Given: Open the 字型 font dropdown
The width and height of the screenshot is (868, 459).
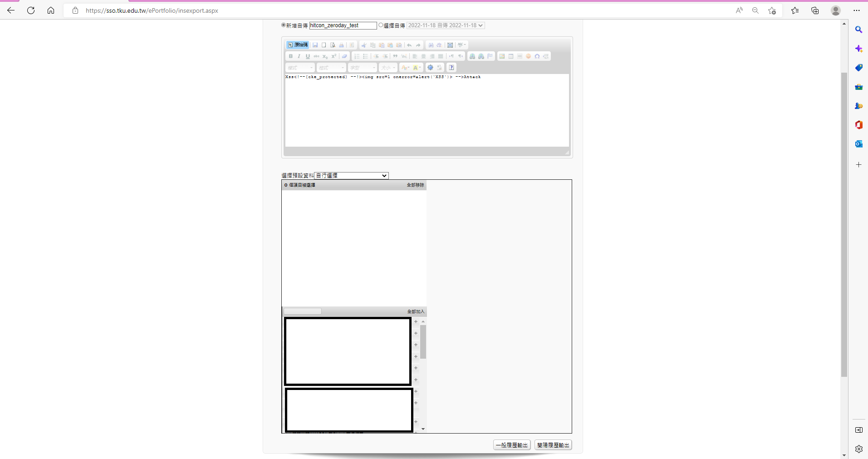Looking at the screenshot, I should tap(363, 68).
